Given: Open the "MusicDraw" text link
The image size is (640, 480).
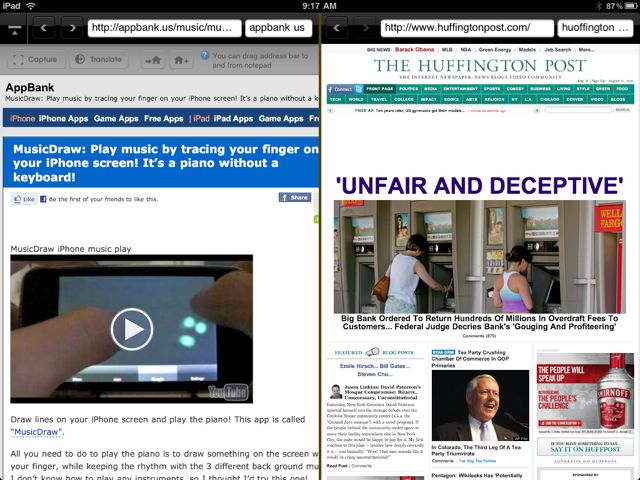Looking at the screenshot, I should (x=37, y=432).
